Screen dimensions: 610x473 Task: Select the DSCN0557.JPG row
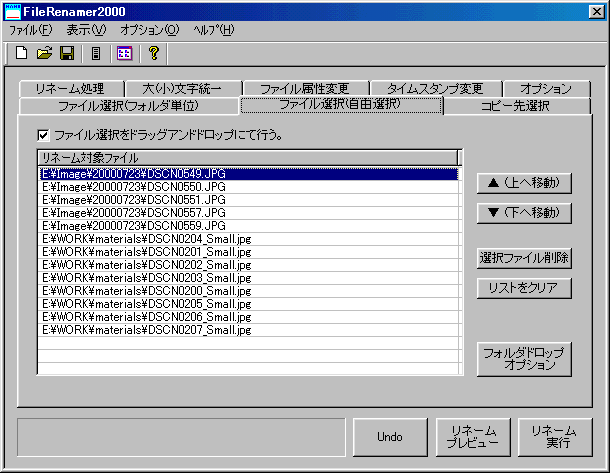[x=249, y=213]
